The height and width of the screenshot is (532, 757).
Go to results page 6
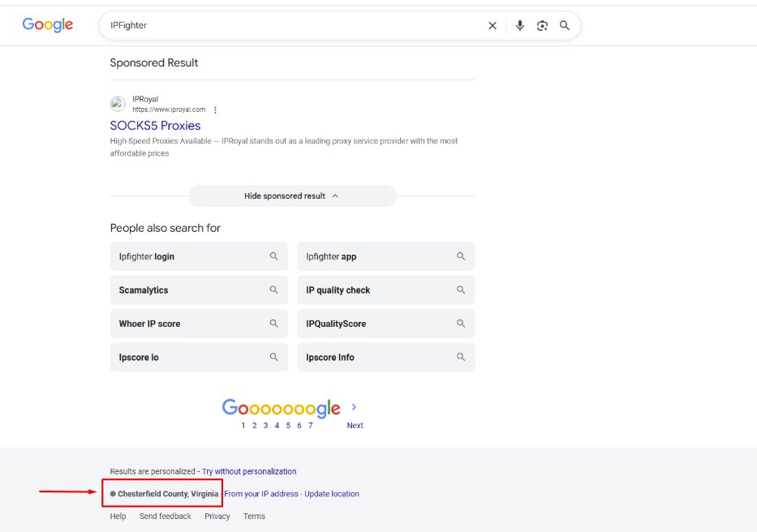coord(299,425)
